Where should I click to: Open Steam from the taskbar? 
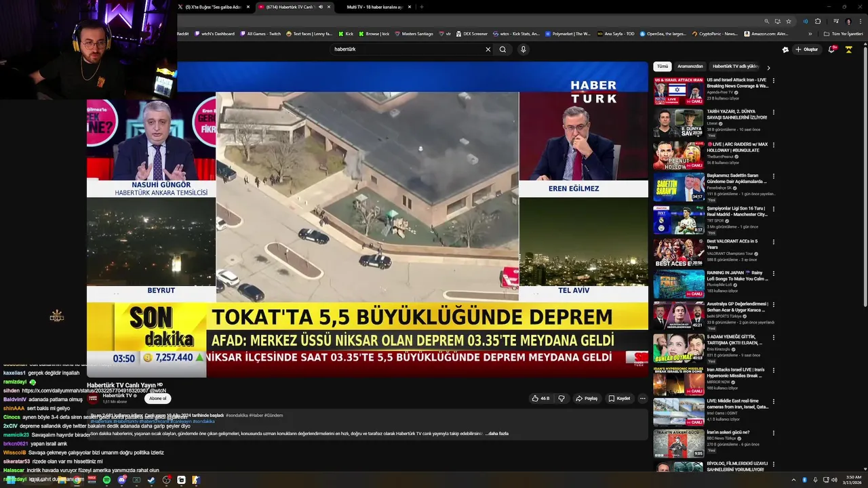click(x=151, y=480)
